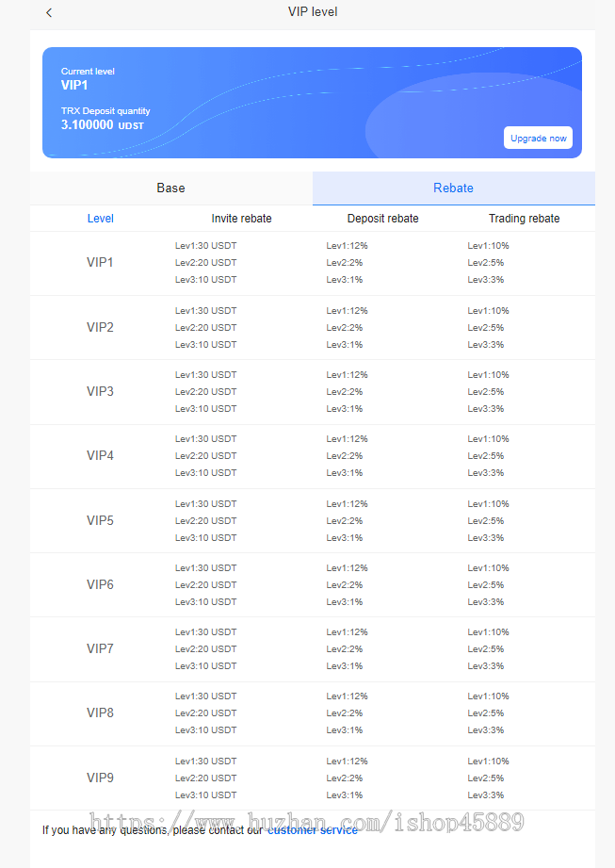
Task: Click VIP4 deposit rebate Lev1:12%
Action: [347, 439]
